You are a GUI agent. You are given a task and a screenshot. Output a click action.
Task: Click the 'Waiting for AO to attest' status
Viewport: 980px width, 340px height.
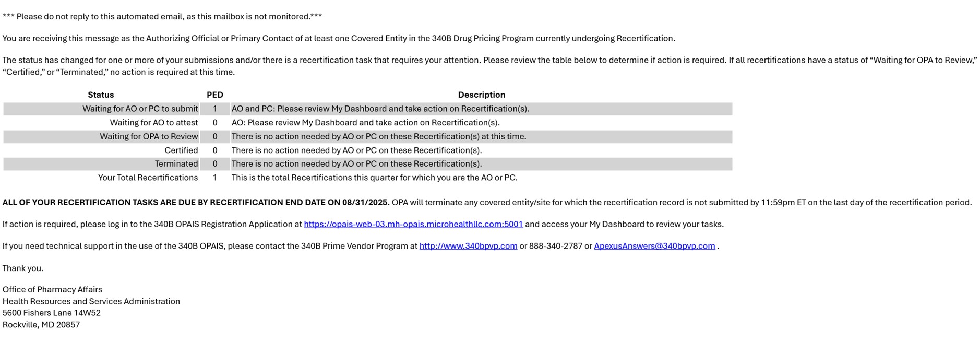[153, 123]
